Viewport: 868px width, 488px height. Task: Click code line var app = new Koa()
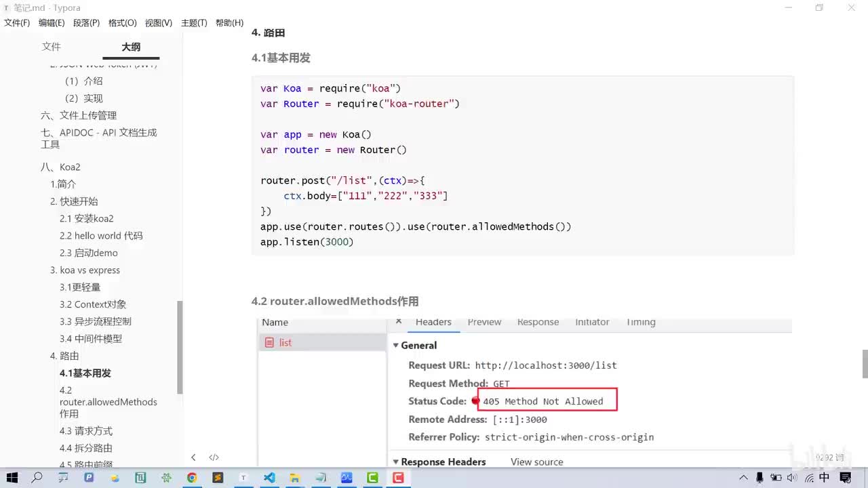pyautogui.click(x=316, y=134)
